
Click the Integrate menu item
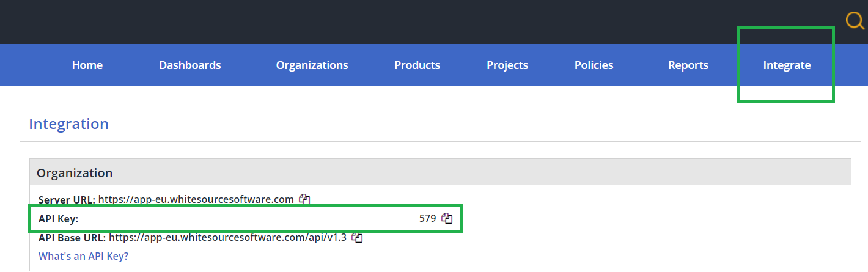click(787, 65)
